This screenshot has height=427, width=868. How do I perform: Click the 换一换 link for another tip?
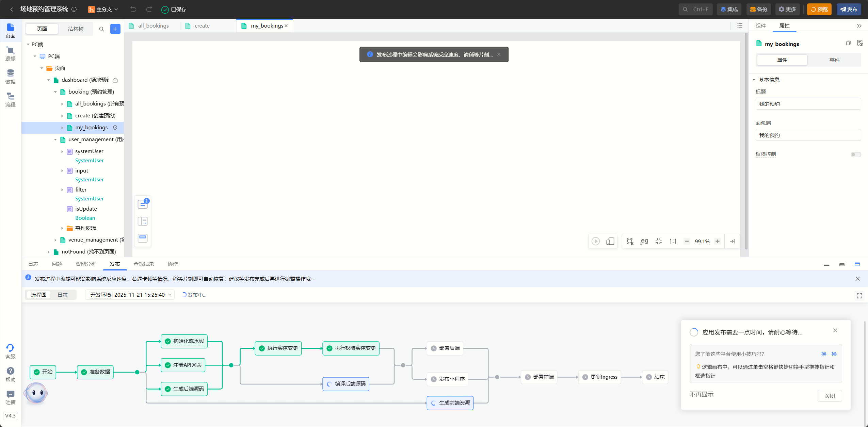829,354
